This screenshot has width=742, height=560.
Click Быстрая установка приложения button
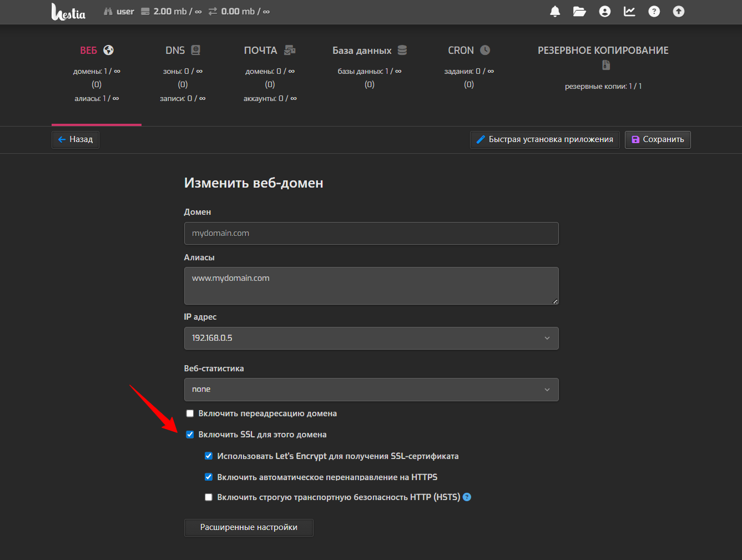(545, 139)
